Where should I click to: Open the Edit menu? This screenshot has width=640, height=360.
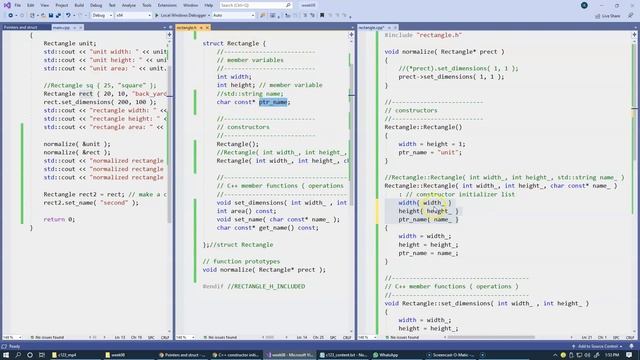(x=31, y=5)
